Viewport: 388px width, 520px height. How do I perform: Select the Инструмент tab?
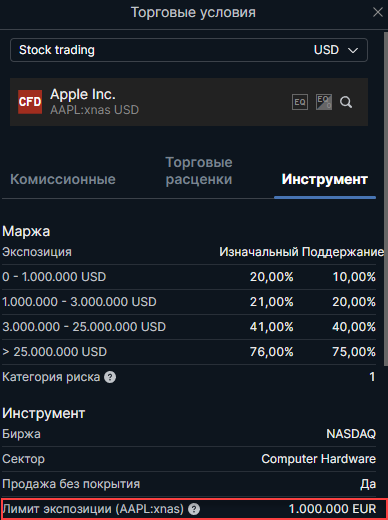325,179
